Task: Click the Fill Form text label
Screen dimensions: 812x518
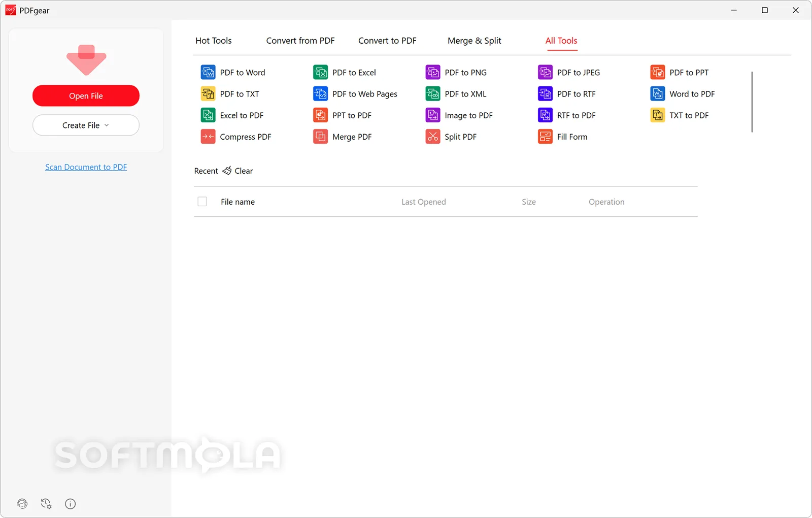Action: coord(572,137)
